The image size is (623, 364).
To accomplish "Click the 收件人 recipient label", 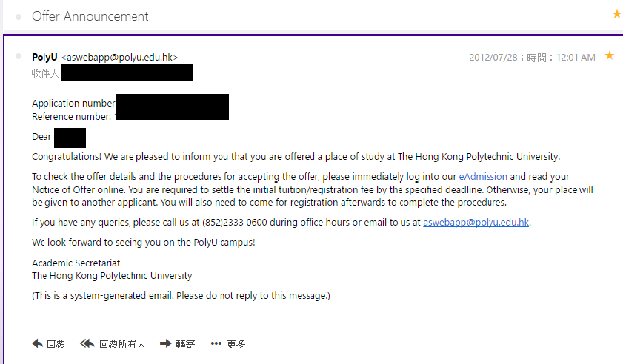I will tap(45, 73).
